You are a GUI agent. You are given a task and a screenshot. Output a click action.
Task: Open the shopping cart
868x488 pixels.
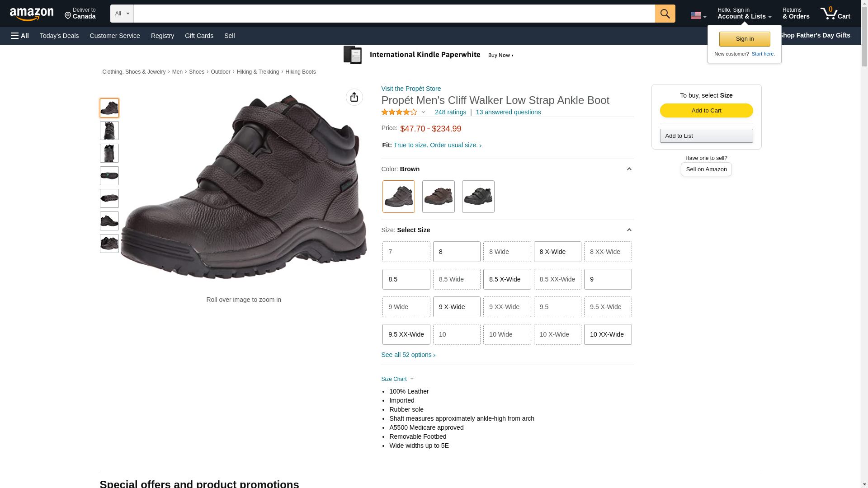[x=835, y=14]
